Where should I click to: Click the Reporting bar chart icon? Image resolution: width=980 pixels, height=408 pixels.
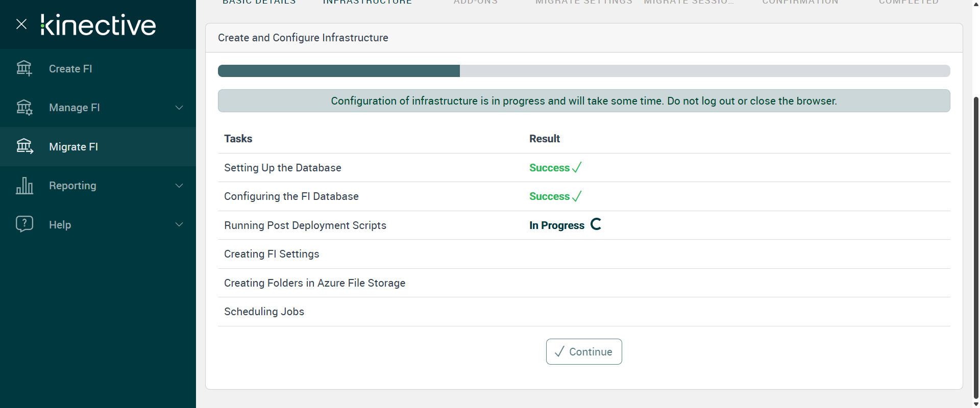coord(24,186)
